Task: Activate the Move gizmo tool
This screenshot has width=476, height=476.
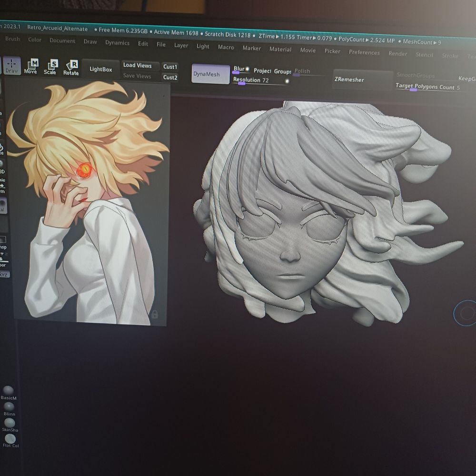Action: pos(30,67)
